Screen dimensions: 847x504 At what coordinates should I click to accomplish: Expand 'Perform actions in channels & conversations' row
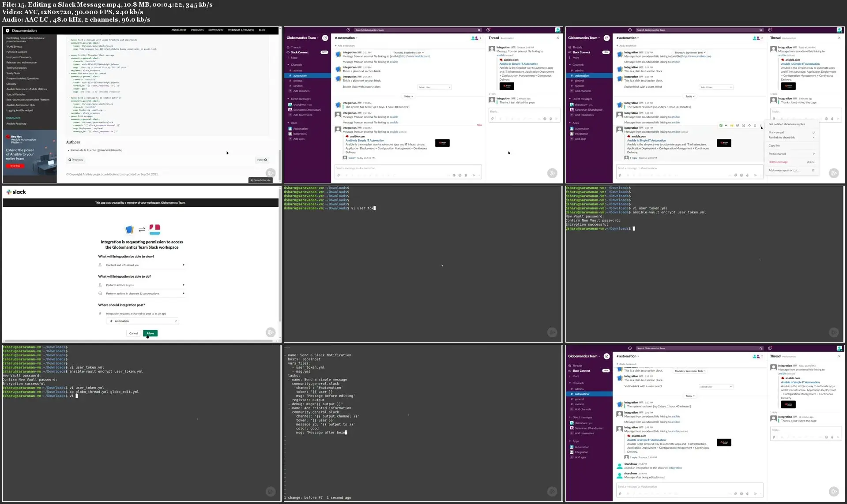point(141,294)
